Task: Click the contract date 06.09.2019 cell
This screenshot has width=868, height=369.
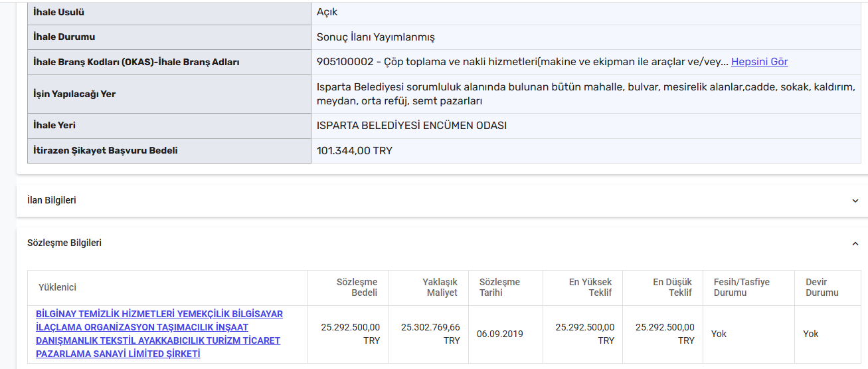Action: pos(499,334)
